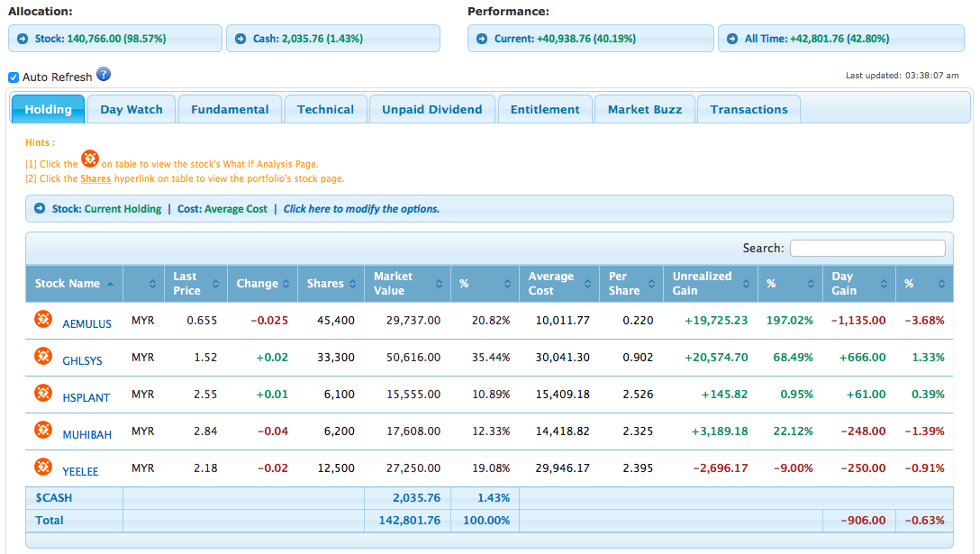The width and height of the screenshot is (980, 554).
Task: Switch to the Day Watch tab
Action: coord(132,110)
